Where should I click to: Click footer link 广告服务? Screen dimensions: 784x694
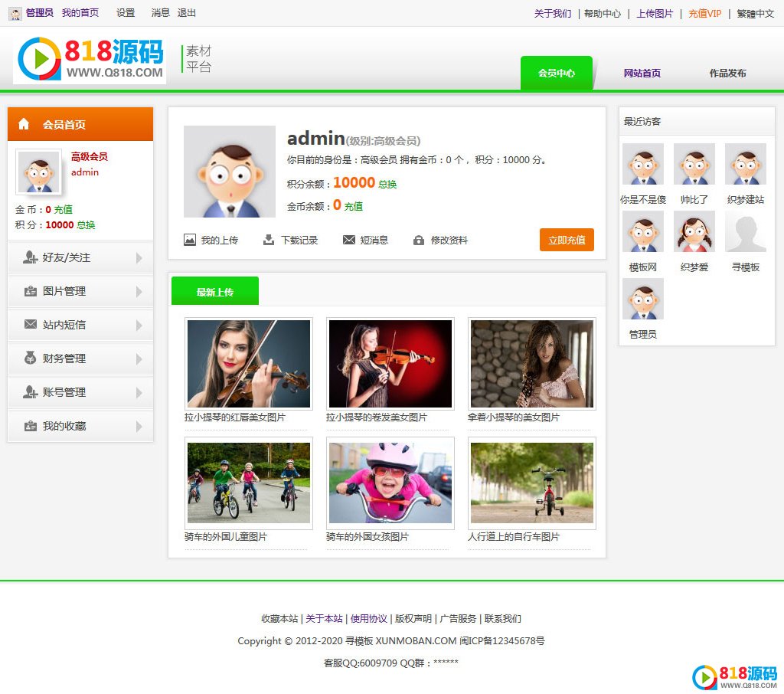(x=458, y=618)
